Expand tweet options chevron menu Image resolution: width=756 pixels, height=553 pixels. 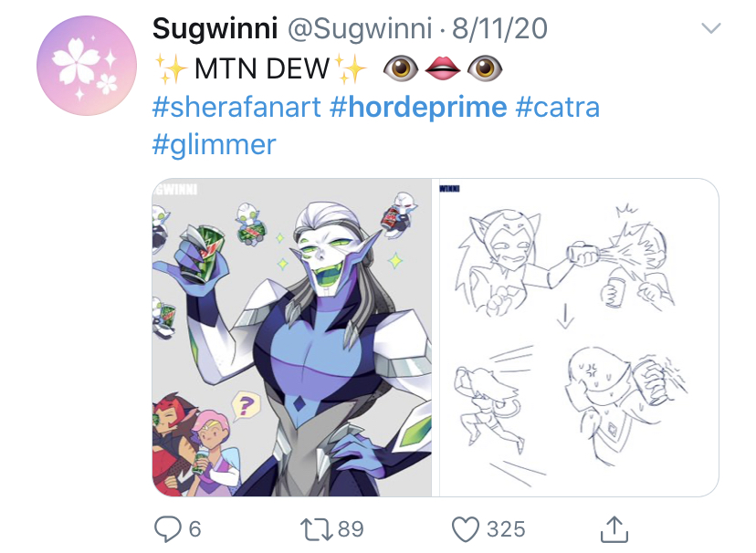710,28
